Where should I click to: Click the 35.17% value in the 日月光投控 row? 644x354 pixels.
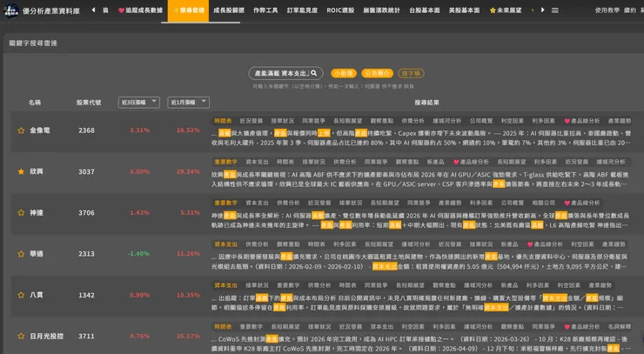pos(188,336)
